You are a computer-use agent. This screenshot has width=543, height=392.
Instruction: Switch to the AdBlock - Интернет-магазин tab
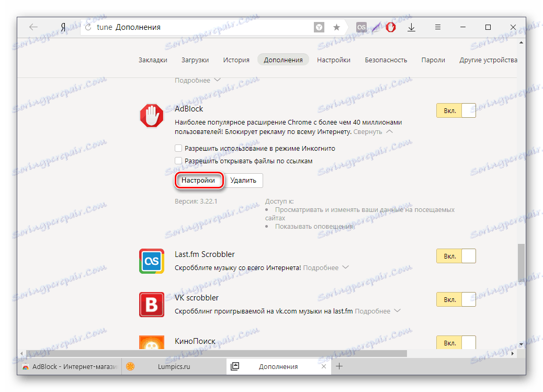tap(69, 366)
